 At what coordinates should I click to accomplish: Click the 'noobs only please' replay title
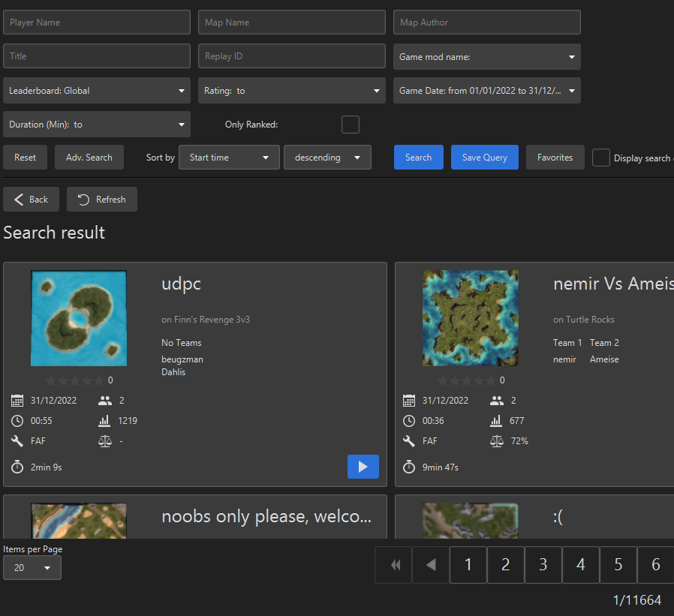(266, 517)
